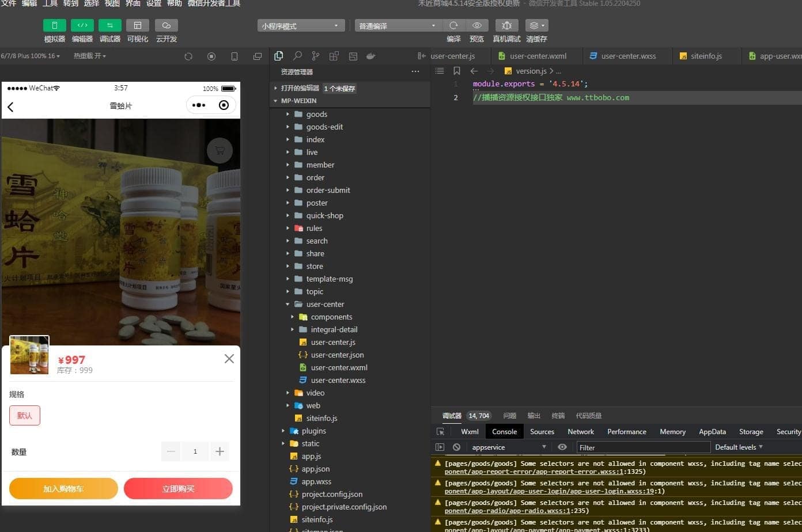Click the 立即购买 button
Screen dimensions: 802x532
tap(178, 489)
